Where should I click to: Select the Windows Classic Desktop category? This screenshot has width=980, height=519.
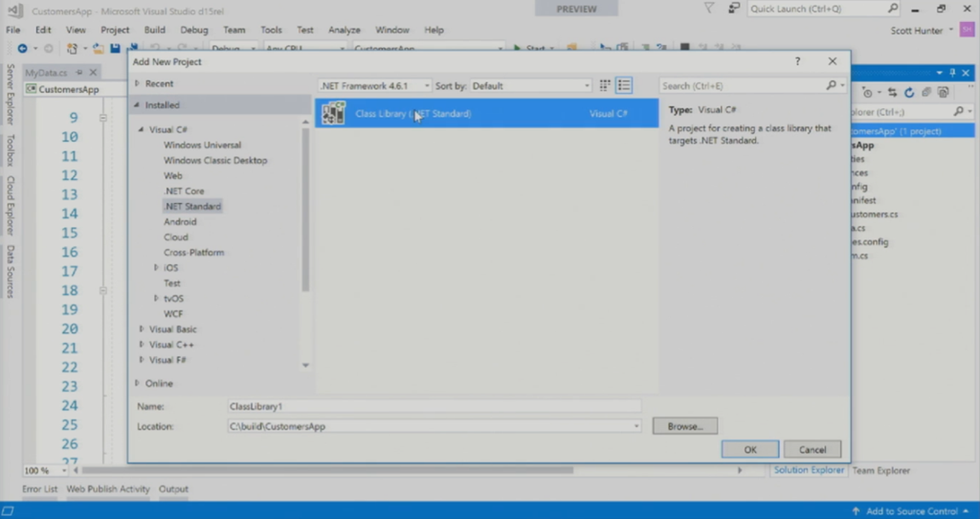215,160
